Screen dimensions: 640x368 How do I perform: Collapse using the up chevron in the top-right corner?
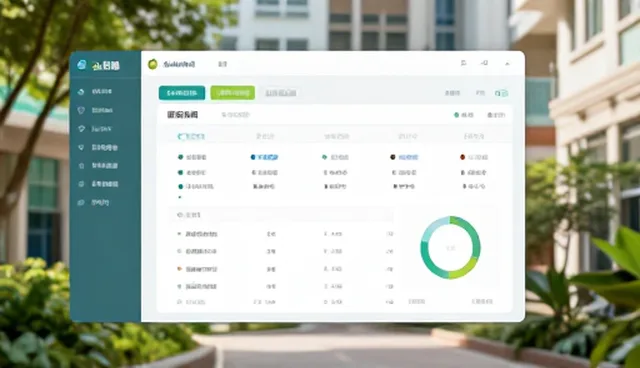click(x=507, y=64)
